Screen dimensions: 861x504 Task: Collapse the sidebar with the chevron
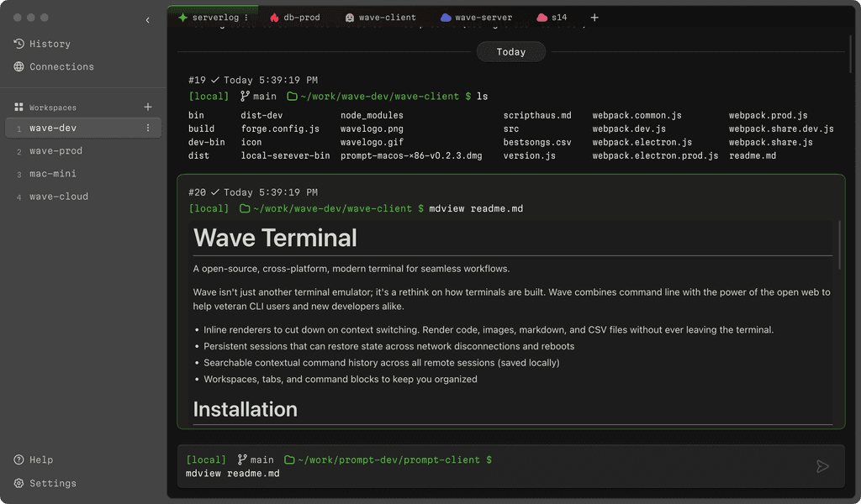[x=148, y=19]
